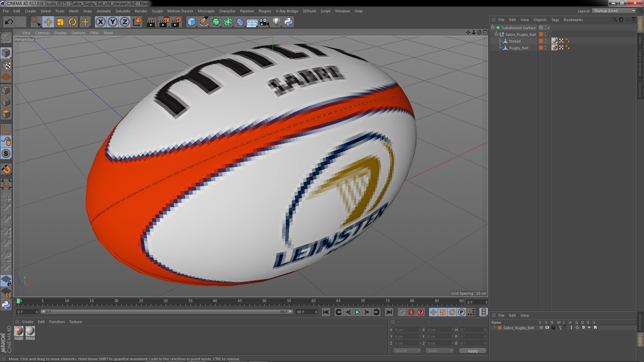Toggle the Rugby_Ball object's visibility dots
This screenshot has width=644, height=362.
(546, 48)
